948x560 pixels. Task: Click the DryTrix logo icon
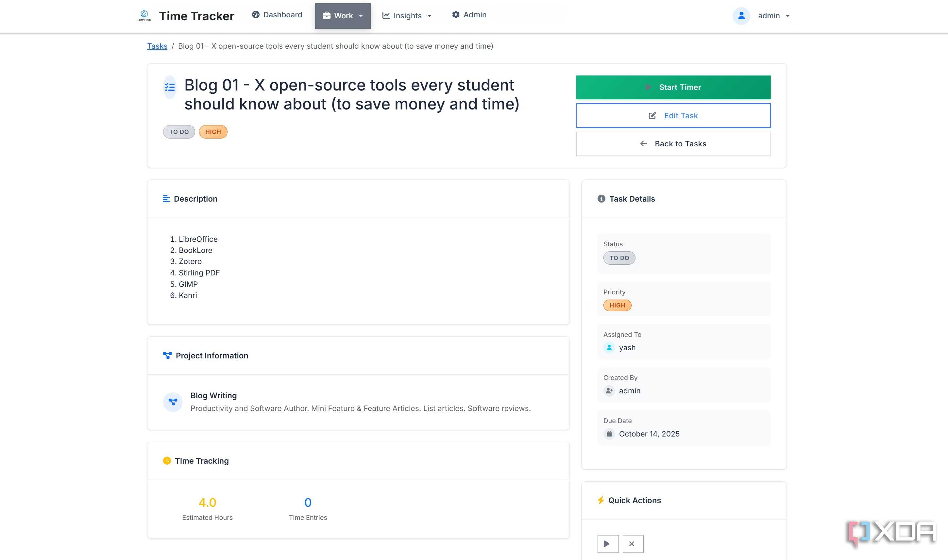tap(144, 15)
